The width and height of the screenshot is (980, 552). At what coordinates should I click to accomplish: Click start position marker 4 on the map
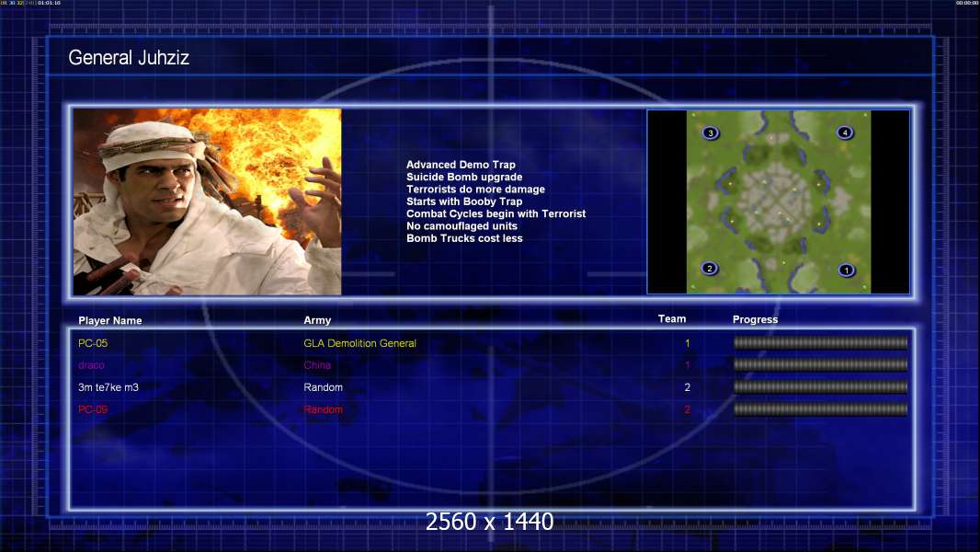pos(845,132)
